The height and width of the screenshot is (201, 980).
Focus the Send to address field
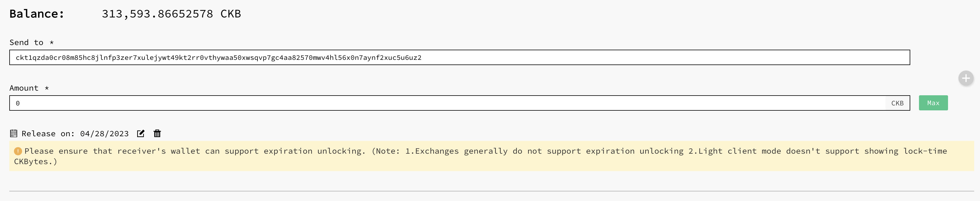coord(459,58)
